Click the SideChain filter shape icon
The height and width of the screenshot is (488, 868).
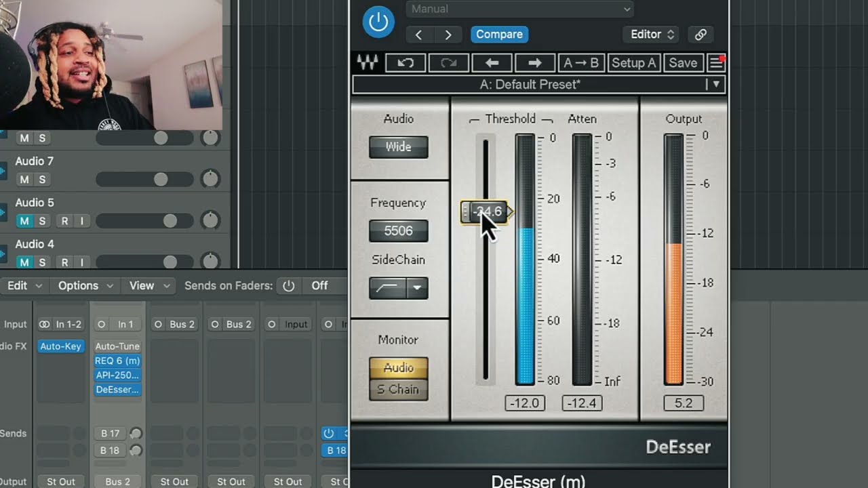(388, 288)
